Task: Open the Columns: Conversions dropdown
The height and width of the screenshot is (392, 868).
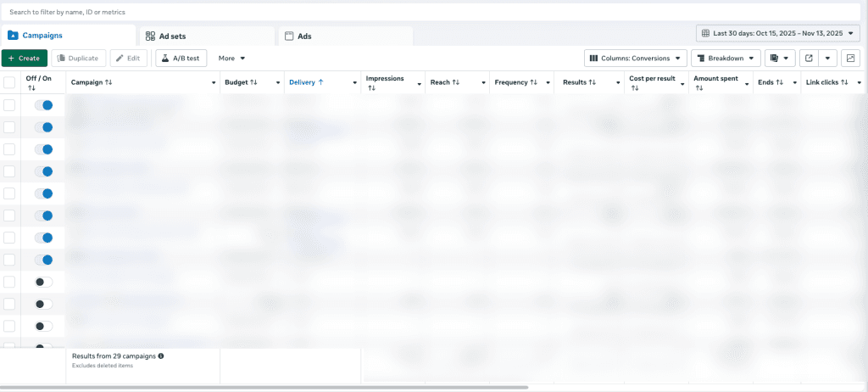Action: [x=635, y=59]
